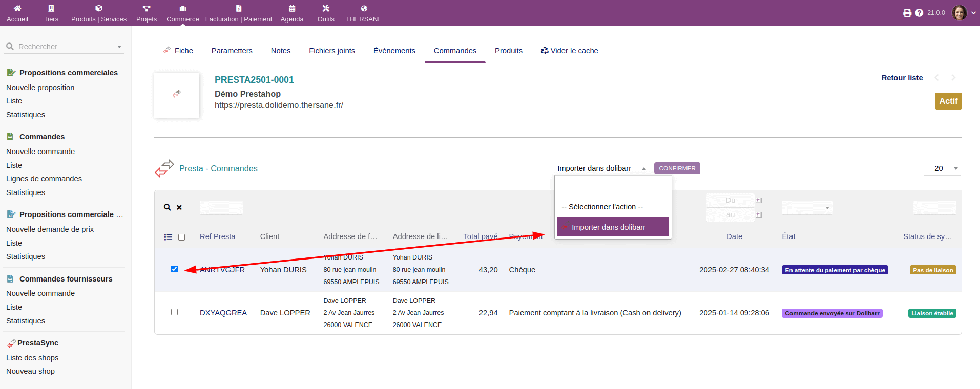Open the Tiers module icon
The width and height of the screenshot is (980, 389).
point(51,9)
